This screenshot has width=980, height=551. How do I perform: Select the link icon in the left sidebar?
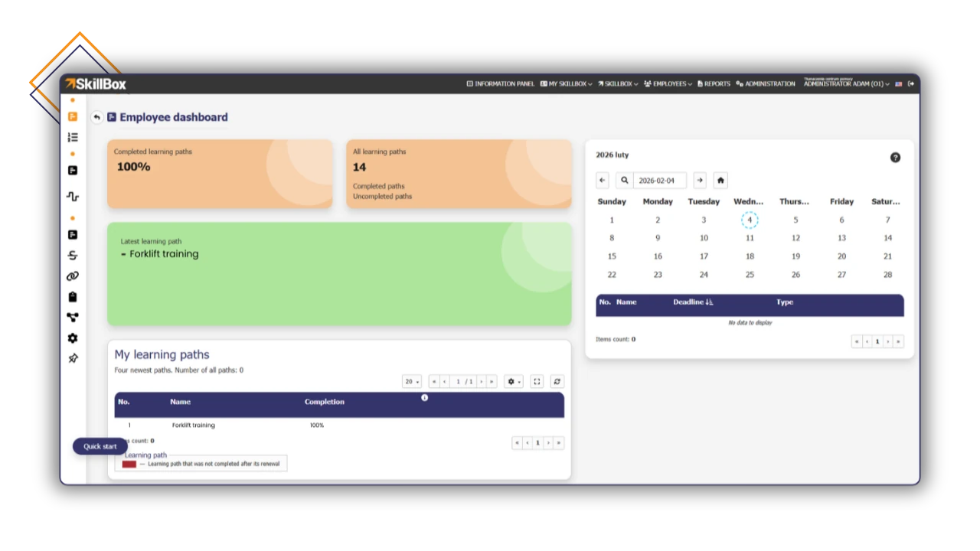click(x=72, y=275)
